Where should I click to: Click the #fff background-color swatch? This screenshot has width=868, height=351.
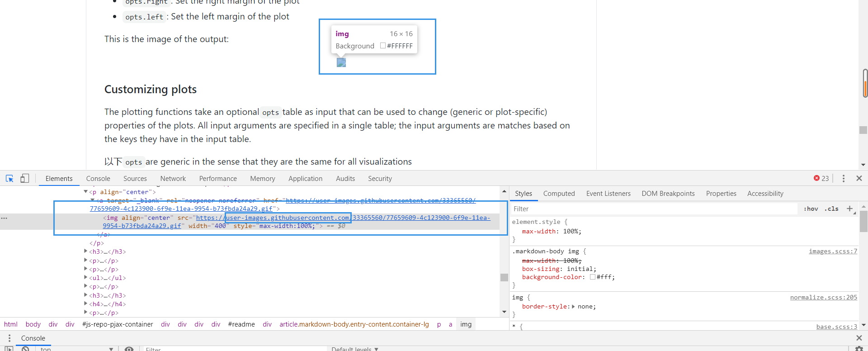click(593, 277)
